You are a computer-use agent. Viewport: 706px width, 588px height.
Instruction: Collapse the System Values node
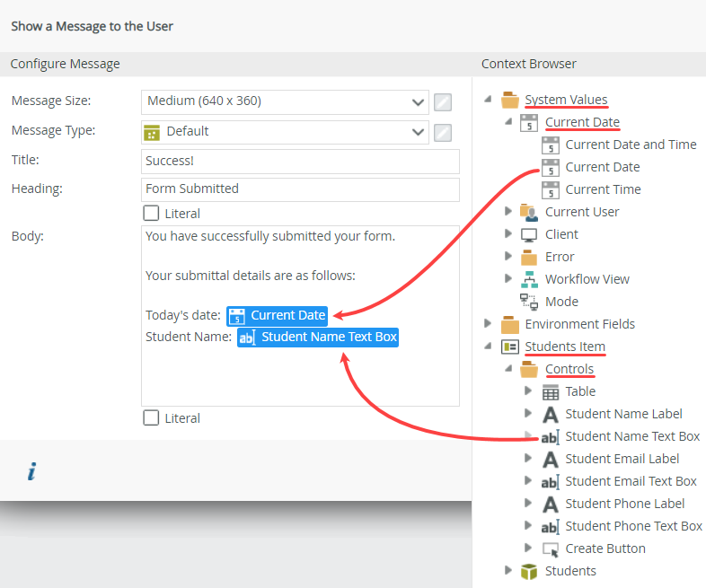[x=488, y=99]
